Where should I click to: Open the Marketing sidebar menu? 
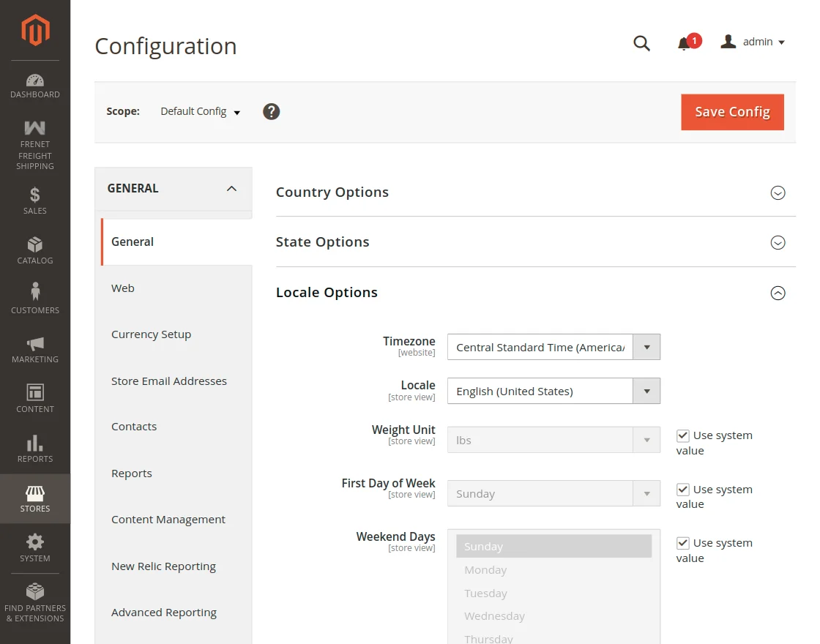tap(34, 348)
